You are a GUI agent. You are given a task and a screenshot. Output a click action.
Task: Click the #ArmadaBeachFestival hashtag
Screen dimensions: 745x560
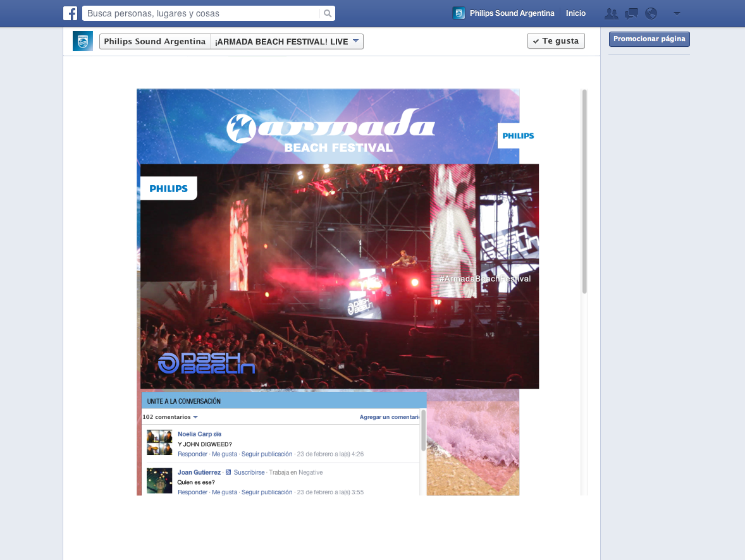(484, 279)
